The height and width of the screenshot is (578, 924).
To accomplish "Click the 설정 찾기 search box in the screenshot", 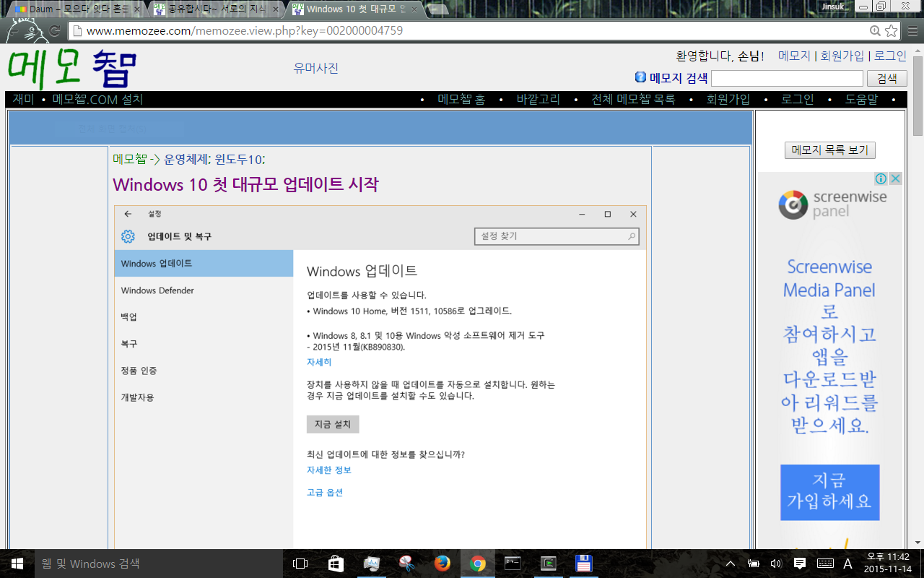I will pyautogui.click(x=557, y=236).
